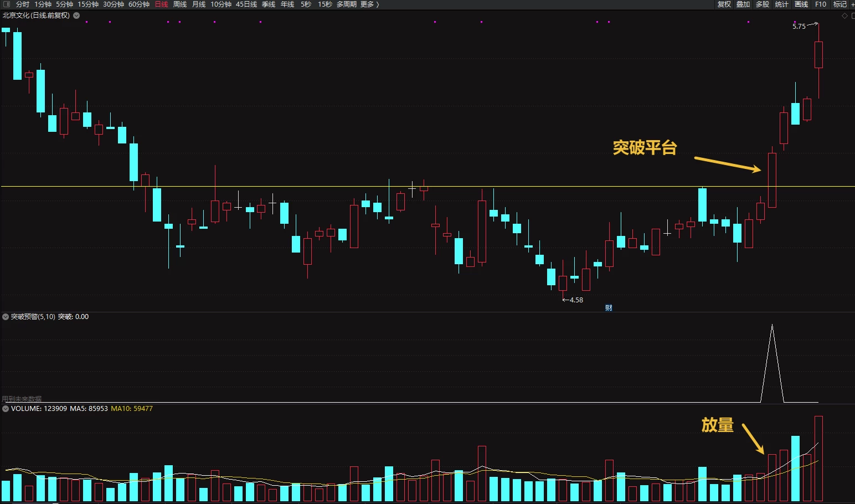The width and height of the screenshot is (855, 504).
Task: Click the diamond icon at chart top-right
Action: [845, 16]
